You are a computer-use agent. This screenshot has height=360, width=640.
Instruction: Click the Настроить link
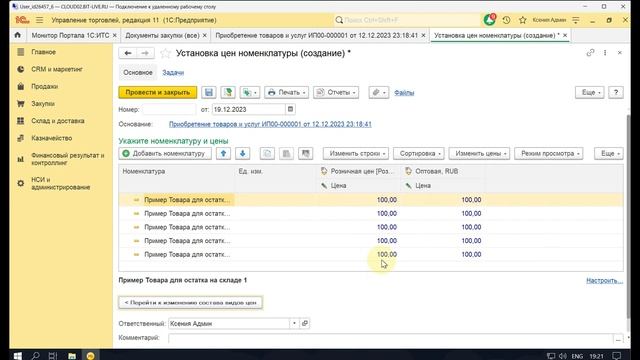point(604,280)
